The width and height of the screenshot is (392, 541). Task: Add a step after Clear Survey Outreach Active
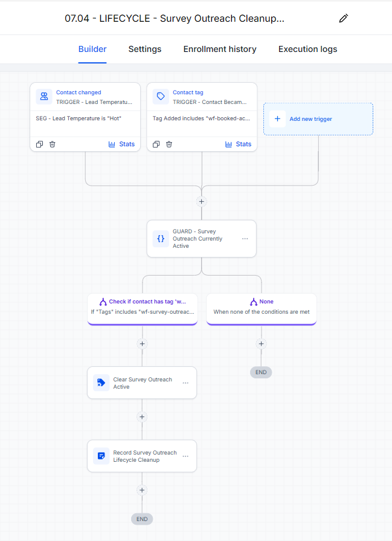(142, 417)
